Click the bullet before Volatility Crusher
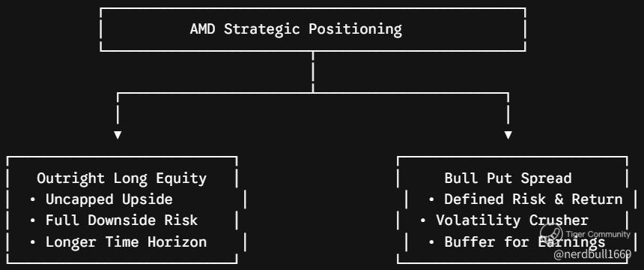 click(x=423, y=221)
